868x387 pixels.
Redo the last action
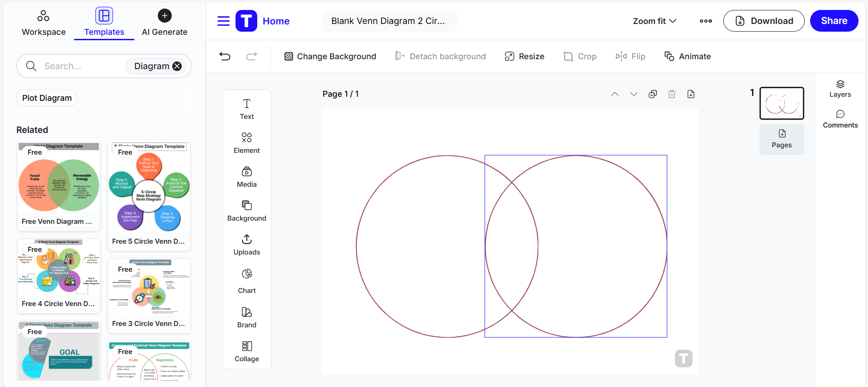tap(251, 56)
